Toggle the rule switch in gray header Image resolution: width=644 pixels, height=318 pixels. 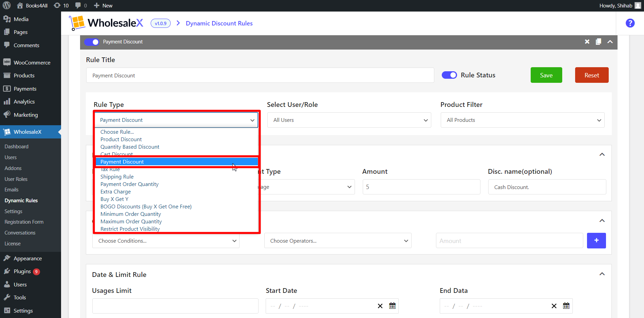click(92, 42)
